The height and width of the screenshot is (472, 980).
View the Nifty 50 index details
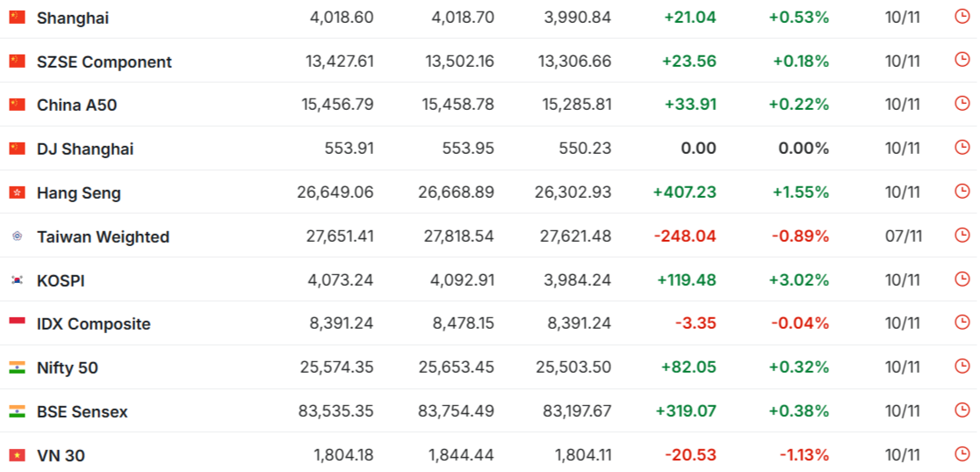click(68, 367)
